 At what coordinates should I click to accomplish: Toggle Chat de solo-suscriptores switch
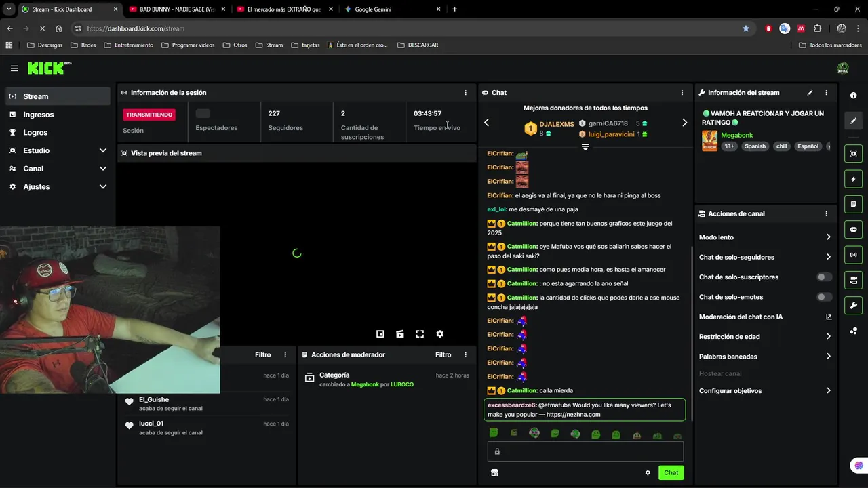click(824, 277)
